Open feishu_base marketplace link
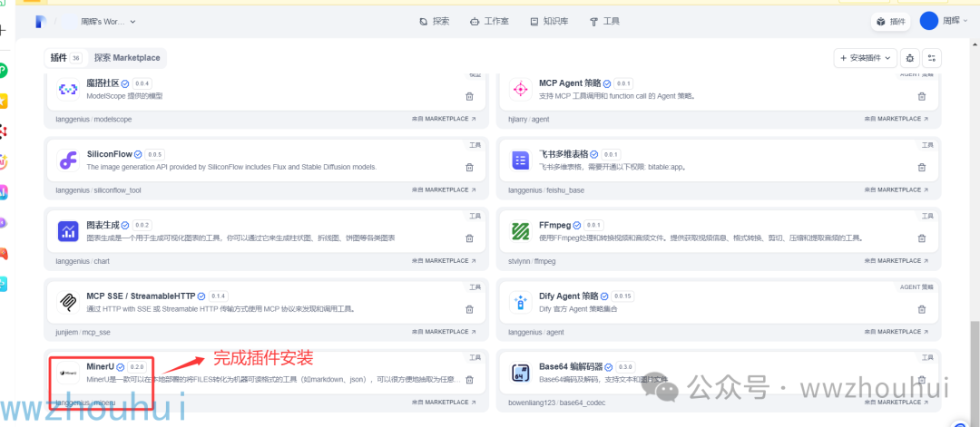 (x=896, y=189)
